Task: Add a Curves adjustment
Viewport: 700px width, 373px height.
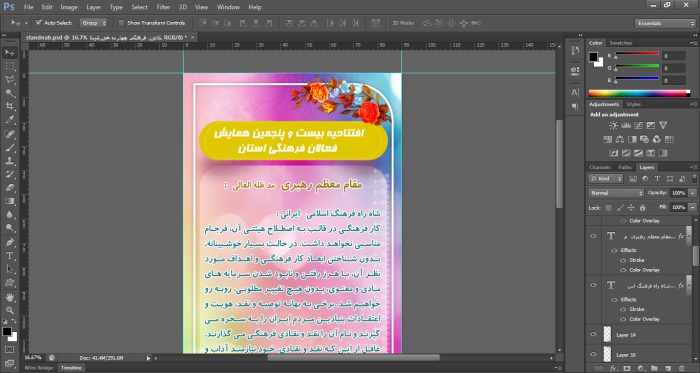Action: [x=638, y=125]
